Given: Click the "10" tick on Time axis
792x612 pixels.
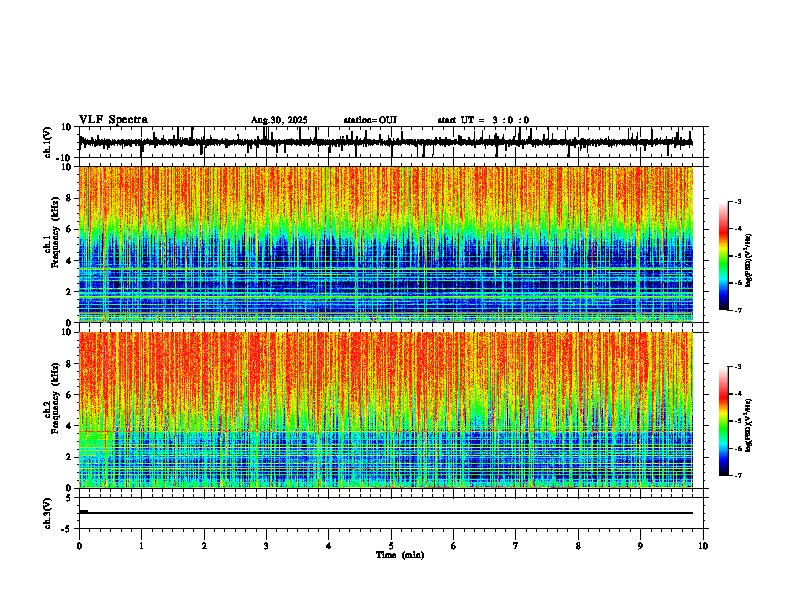Looking at the screenshot, I should tap(703, 546).
